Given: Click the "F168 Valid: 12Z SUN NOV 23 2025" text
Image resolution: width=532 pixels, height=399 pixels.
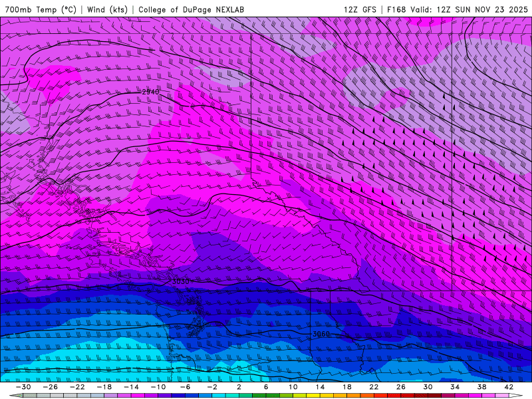Looking at the screenshot, I should click(x=458, y=9).
